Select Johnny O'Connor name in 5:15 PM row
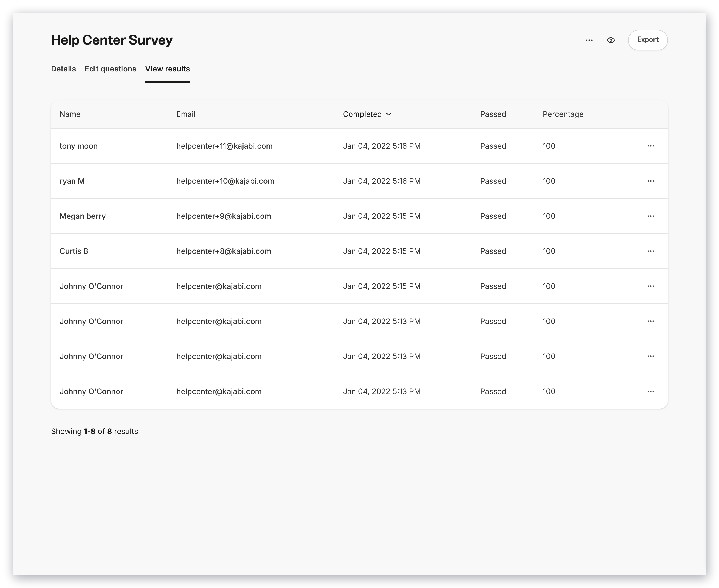Viewport: 719px width, 588px height. pos(91,286)
